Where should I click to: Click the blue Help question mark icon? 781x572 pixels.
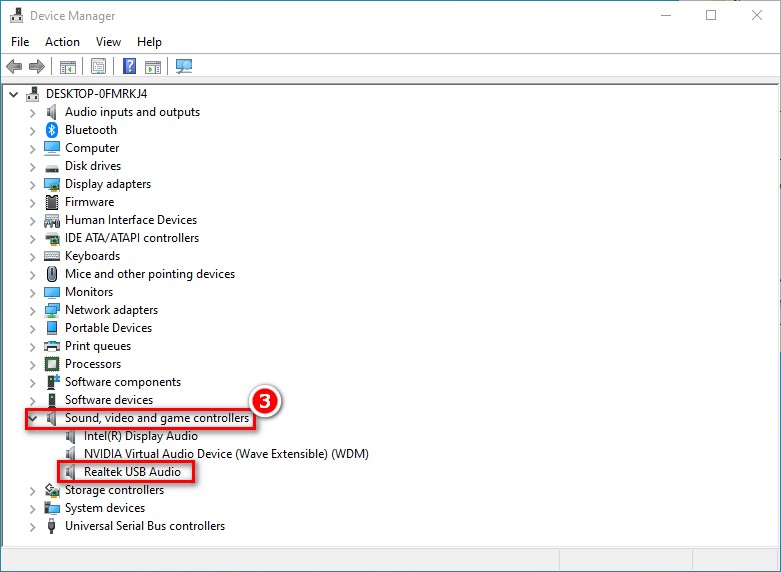(x=129, y=67)
